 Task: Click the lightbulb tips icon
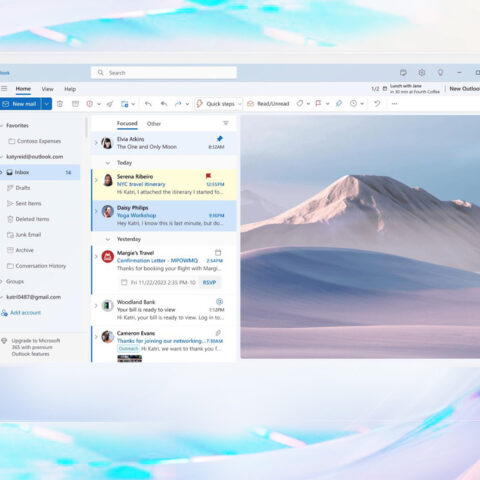coord(440,72)
